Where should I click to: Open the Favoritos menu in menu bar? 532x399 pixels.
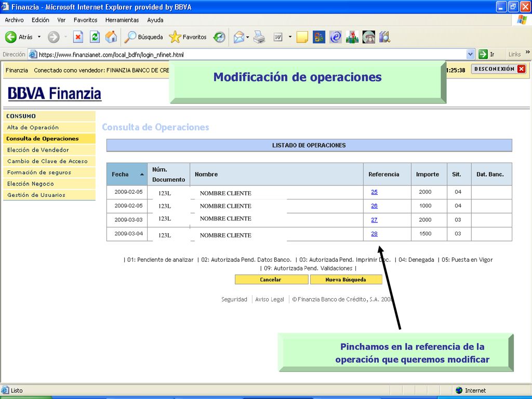point(86,20)
